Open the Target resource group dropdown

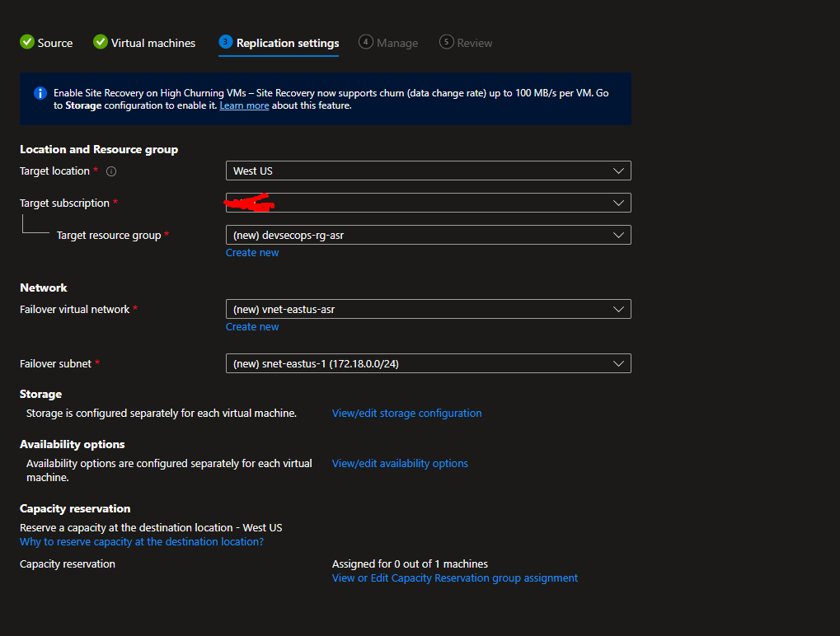[x=428, y=235]
